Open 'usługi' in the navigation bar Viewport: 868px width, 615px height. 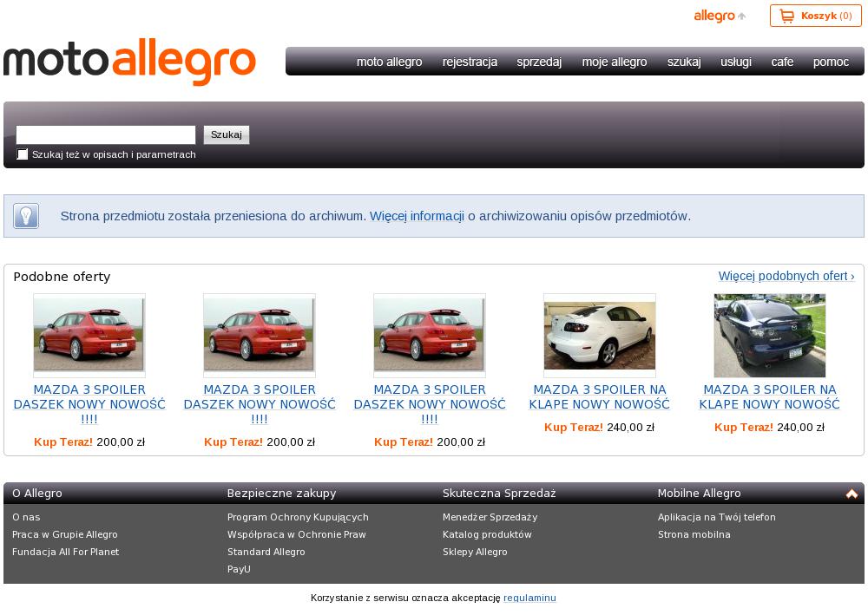736,62
